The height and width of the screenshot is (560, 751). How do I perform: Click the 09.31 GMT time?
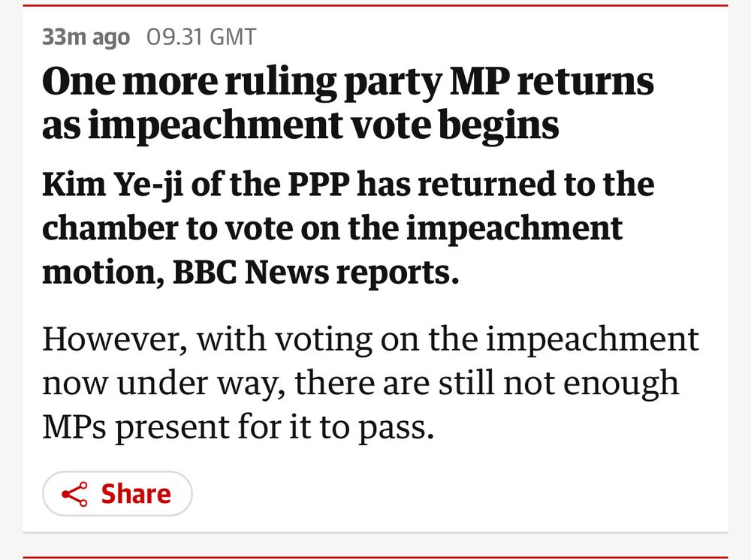tap(201, 38)
